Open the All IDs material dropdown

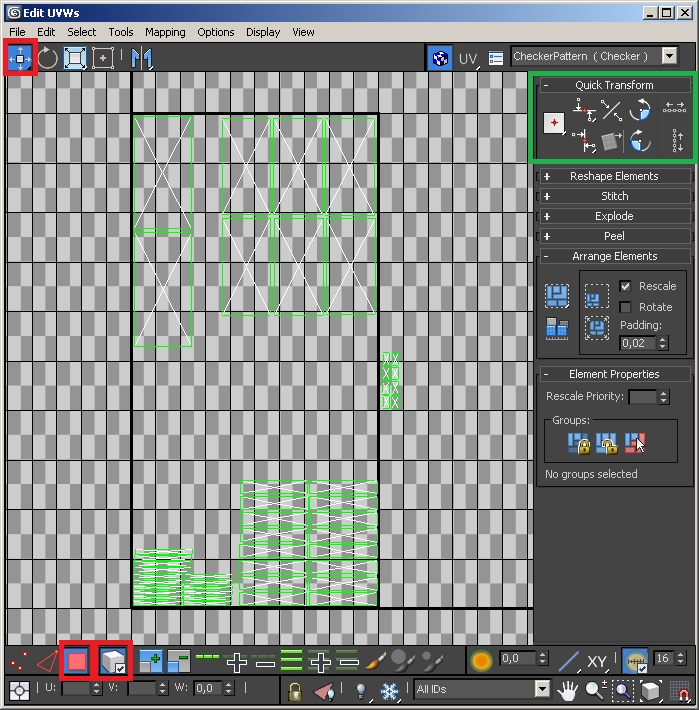pyautogui.click(x=541, y=689)
